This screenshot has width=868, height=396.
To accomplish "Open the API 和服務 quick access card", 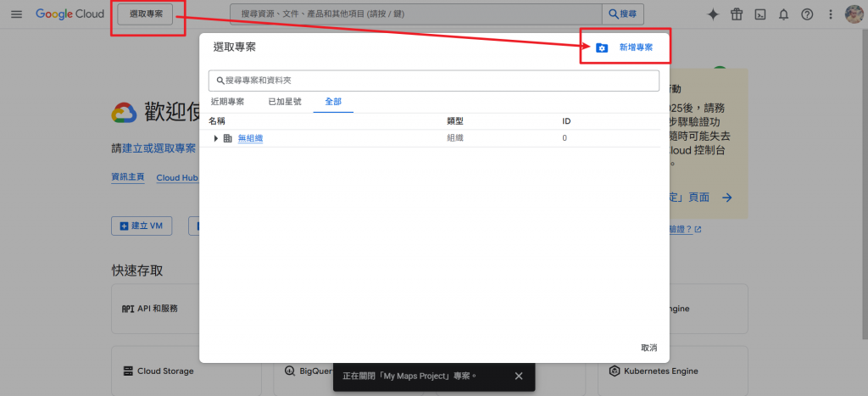I will [156, 309].
